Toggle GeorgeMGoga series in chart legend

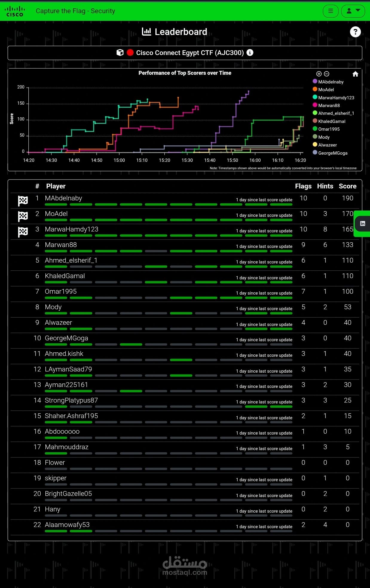[x=330, y=153]
